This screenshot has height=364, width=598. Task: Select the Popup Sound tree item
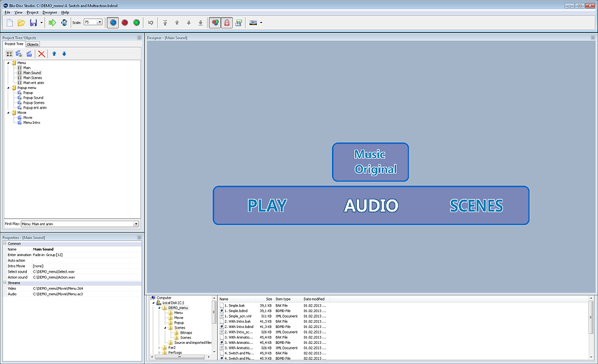click(x=33, y=98)
